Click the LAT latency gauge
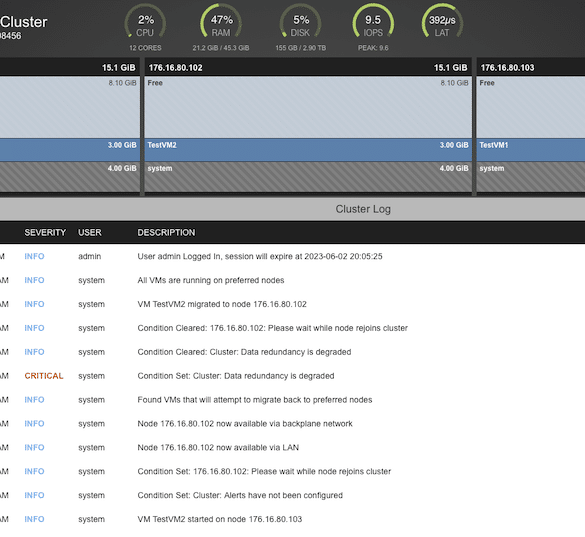 442,22
